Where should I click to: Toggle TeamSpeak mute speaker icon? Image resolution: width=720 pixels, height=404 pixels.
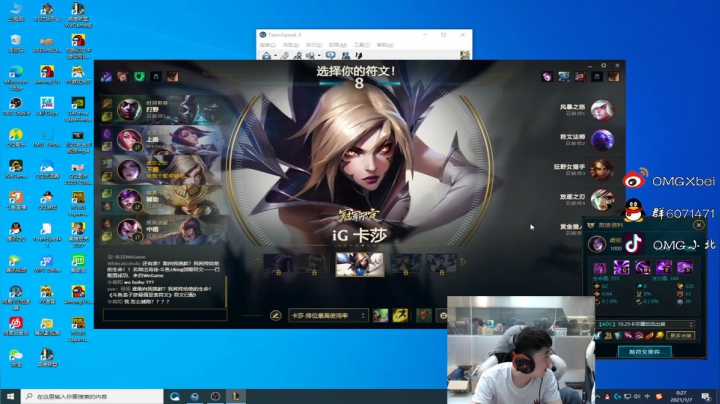click(x=310, y=56)
